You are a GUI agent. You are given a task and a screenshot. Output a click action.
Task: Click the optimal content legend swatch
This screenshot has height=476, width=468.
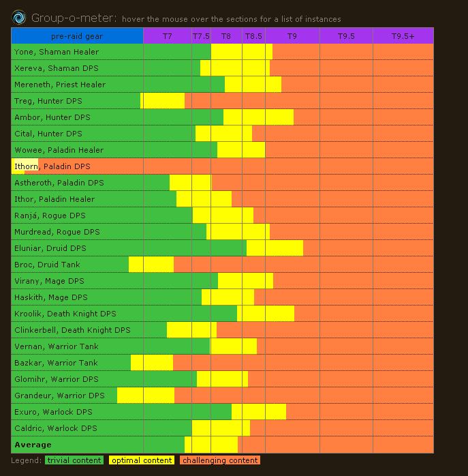[x=142, y=460]
